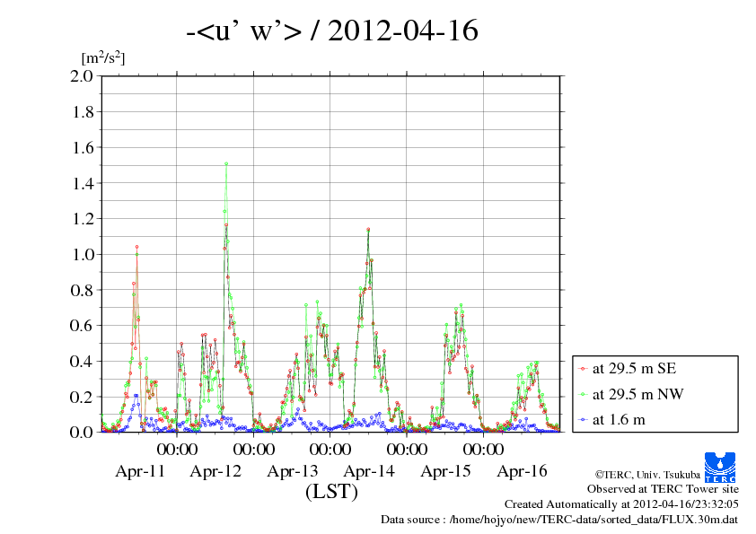
Task: Click the green 29.5 m NW legend marker
Action: click(x=583, y=394)
